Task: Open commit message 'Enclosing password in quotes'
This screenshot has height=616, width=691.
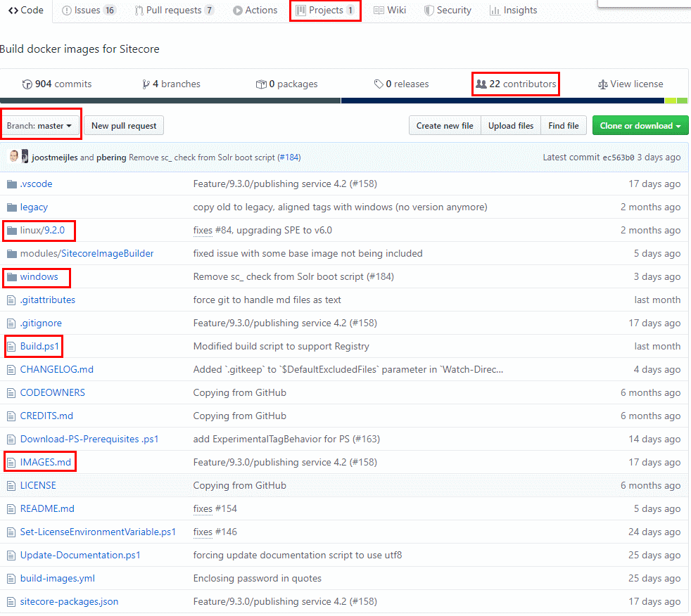Action: pyautogui.click(x=258, y=579)
